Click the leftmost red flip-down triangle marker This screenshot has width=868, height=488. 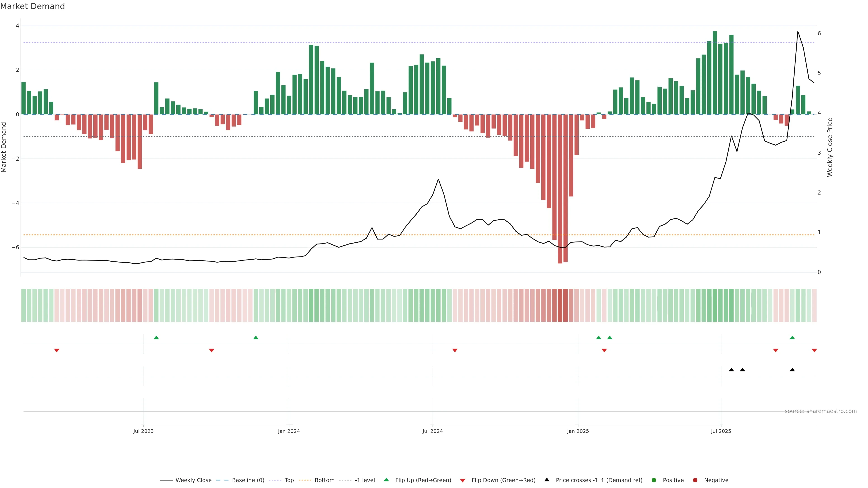pyautogui.click(x=57, y=351)
